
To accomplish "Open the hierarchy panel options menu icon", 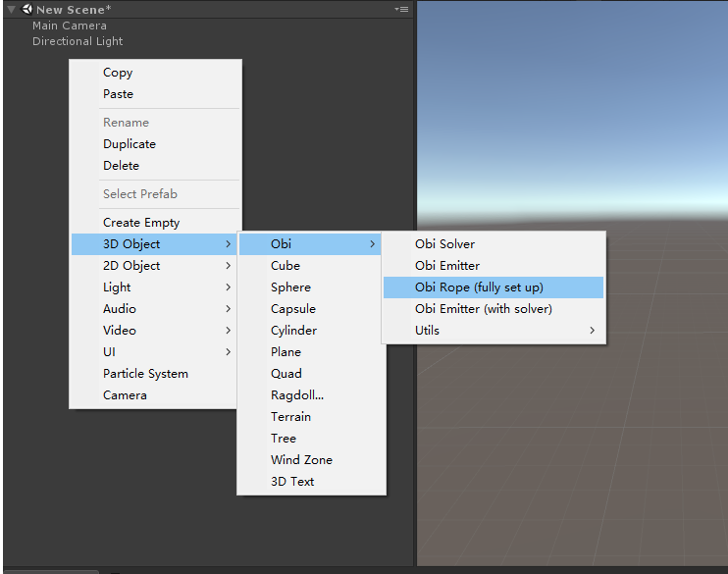I will click(401, 9).
